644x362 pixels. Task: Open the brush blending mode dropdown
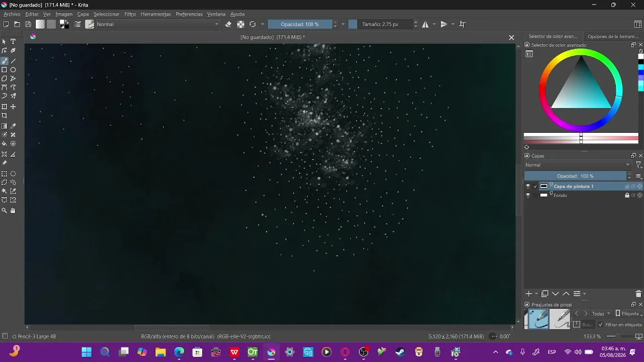coord(158,24)
